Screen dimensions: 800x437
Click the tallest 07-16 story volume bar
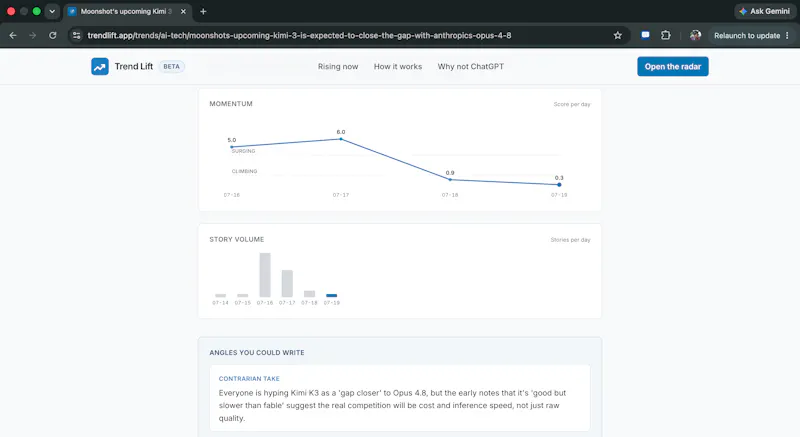265,275
